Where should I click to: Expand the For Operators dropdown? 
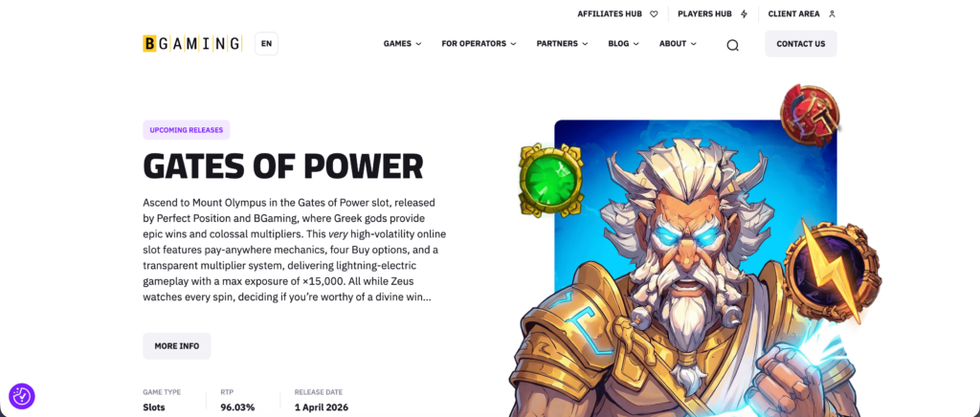point(479,44)
